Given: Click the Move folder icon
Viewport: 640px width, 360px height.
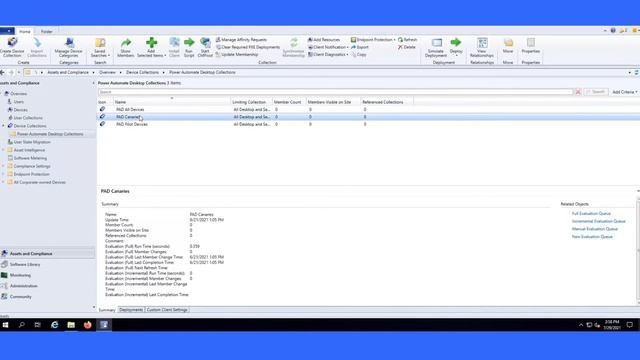Looking at the screenshot, I should click(x=508, y=42).
